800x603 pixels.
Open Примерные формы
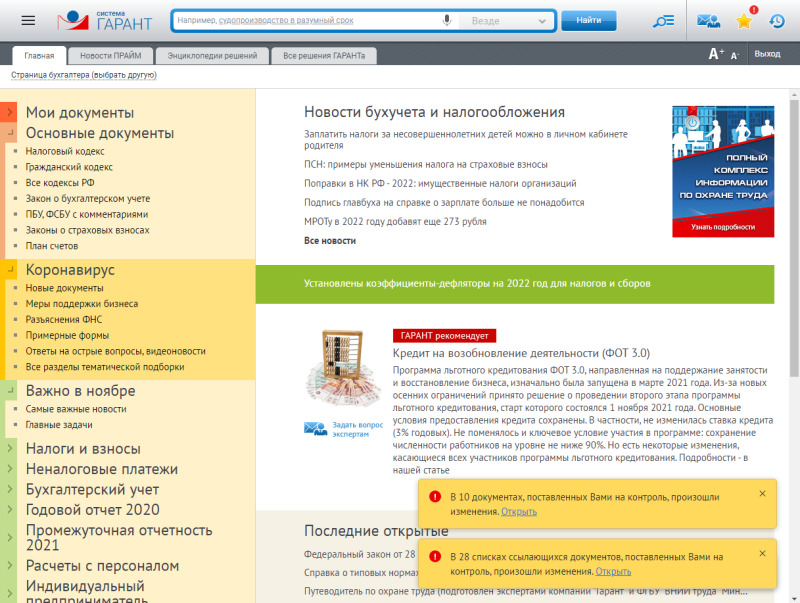click(67, 335)
